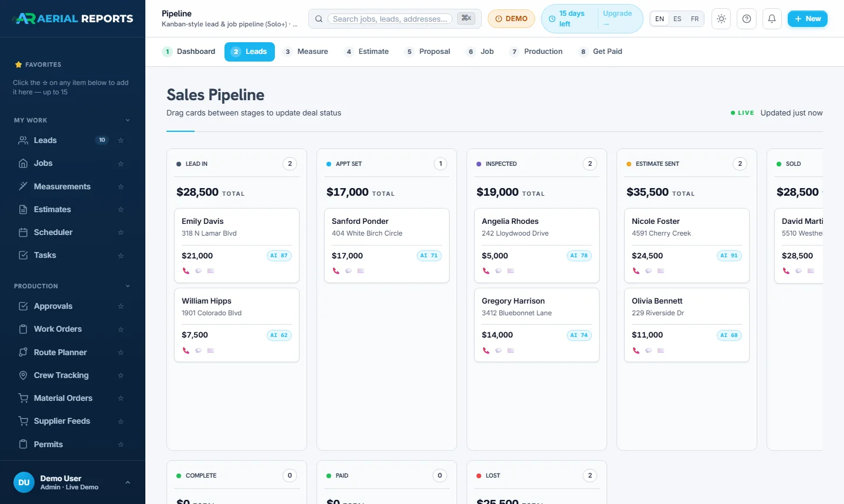This screenshot has width=844, height=504.
Task: Favorite the Leads sidebar item star
Action: [121, 140]
